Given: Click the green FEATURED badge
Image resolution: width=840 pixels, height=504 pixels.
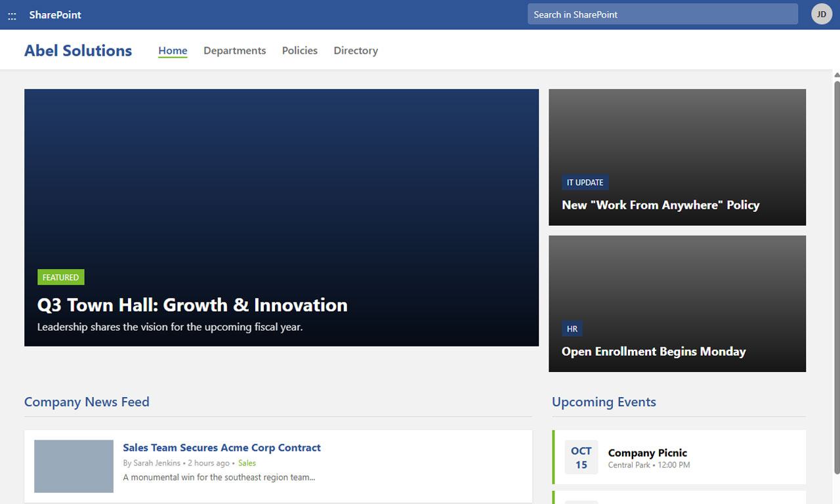Looking at the screenshot, I should pos(60,277).
